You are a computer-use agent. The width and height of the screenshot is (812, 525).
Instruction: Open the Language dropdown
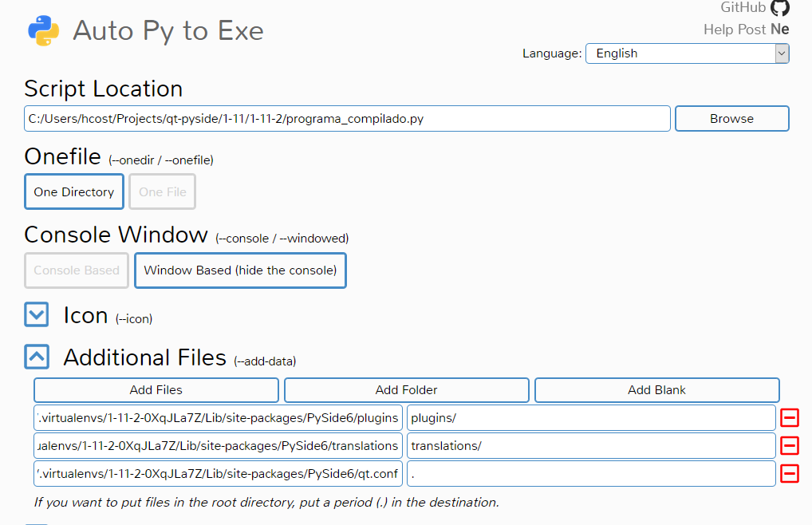tap(688, 53)
